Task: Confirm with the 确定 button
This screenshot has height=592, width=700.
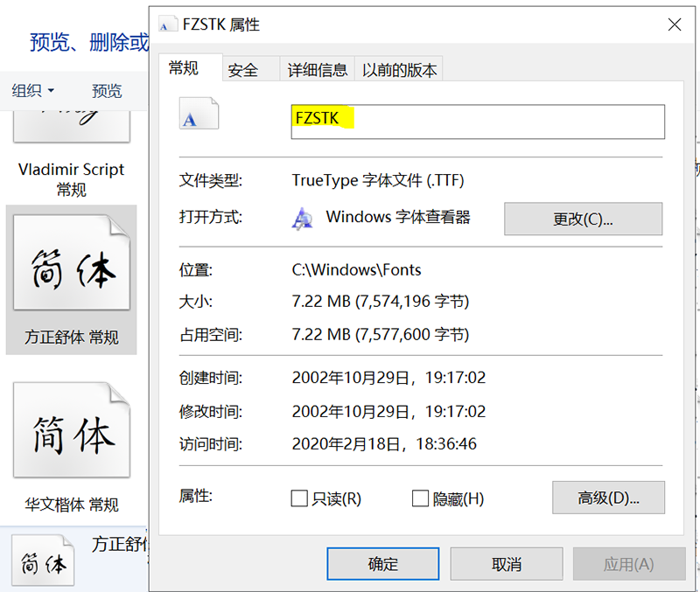Action: click(x=383, y=564)
